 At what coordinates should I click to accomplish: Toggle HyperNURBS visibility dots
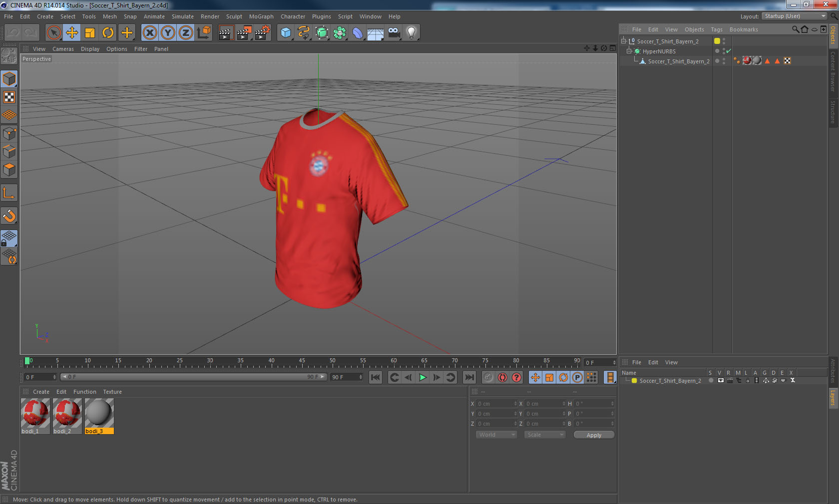point(724,51)
